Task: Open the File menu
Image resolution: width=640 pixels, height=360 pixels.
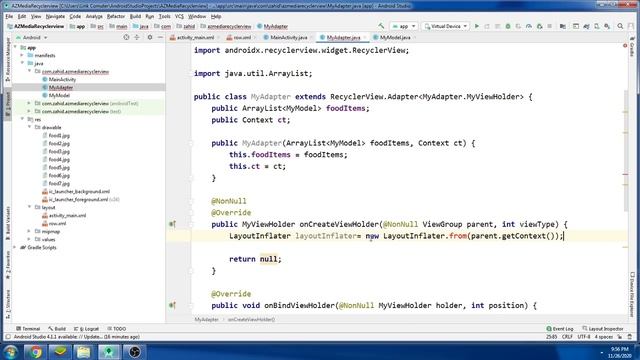Action: coord(9,16)
